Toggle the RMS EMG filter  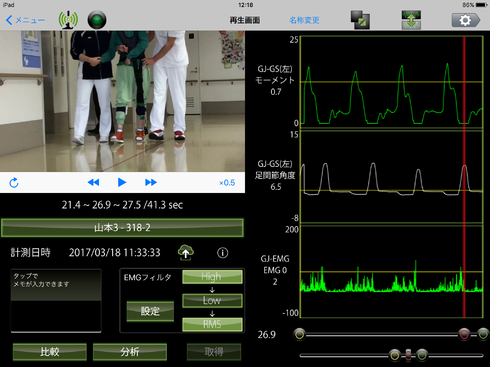(x=212, y=324)
